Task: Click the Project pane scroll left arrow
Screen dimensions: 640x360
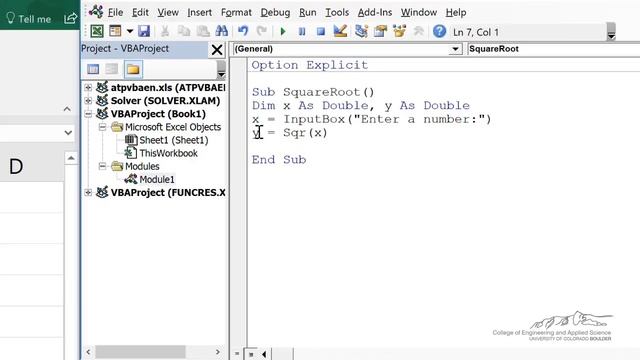Action: (89, 352)
